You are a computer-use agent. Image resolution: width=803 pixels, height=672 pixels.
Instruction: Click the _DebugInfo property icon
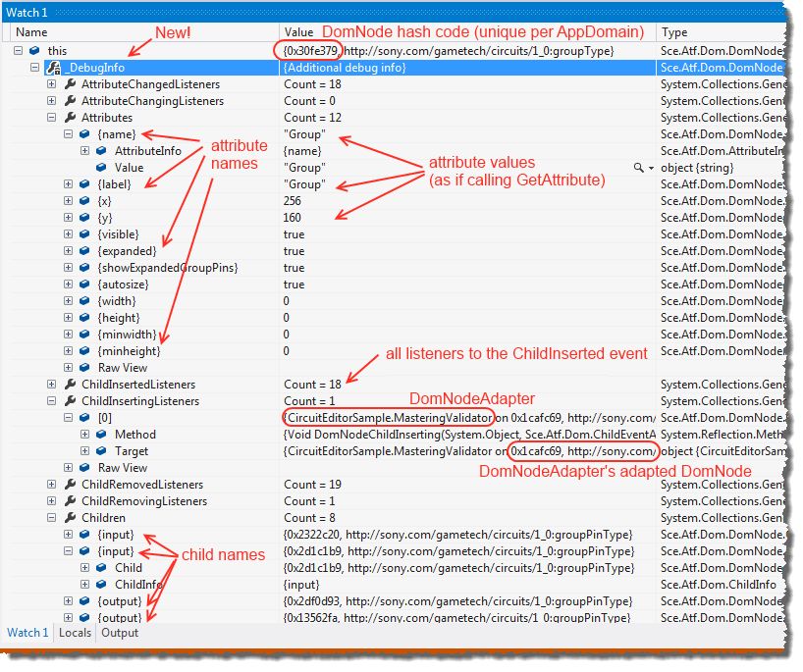[x=54, y=67]
